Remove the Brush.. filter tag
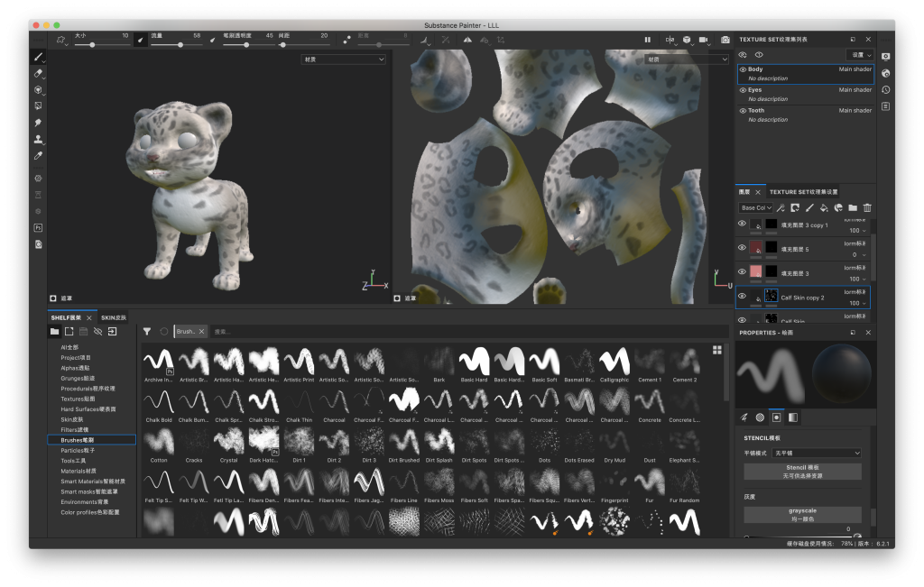The height and width of the screenshot is (587, 924). pyautogui.click(x=201, y=332)
